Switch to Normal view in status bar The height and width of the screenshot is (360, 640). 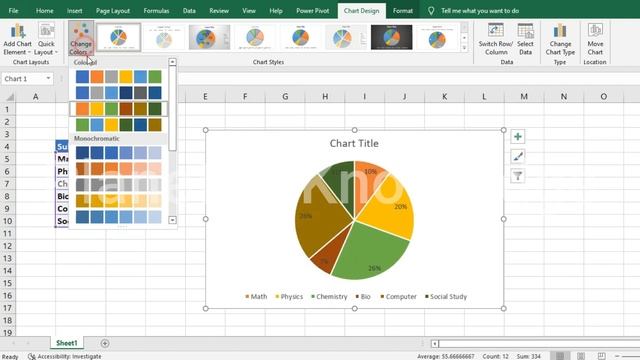(560, 356)
